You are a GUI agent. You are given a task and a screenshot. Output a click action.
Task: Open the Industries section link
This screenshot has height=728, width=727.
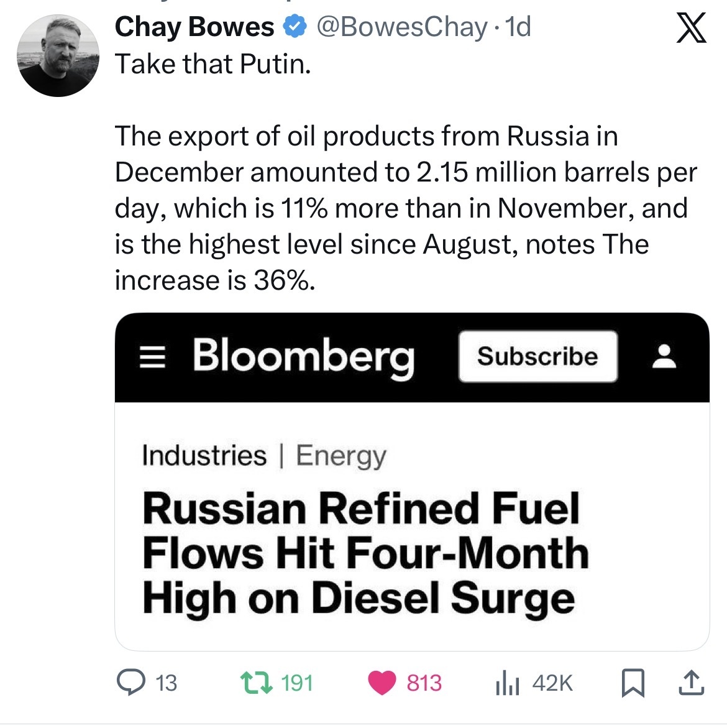tap(204, 455)
